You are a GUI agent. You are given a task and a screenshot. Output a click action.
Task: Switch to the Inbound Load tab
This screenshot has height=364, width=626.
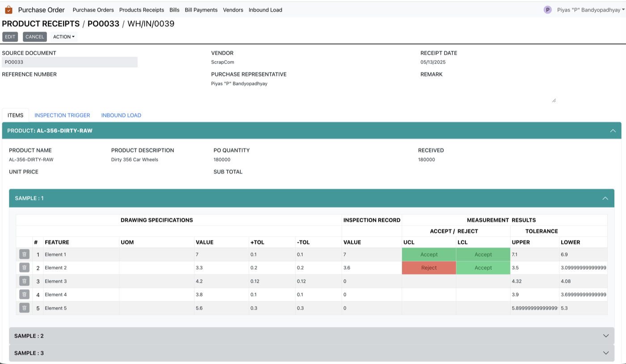(121, 115)
